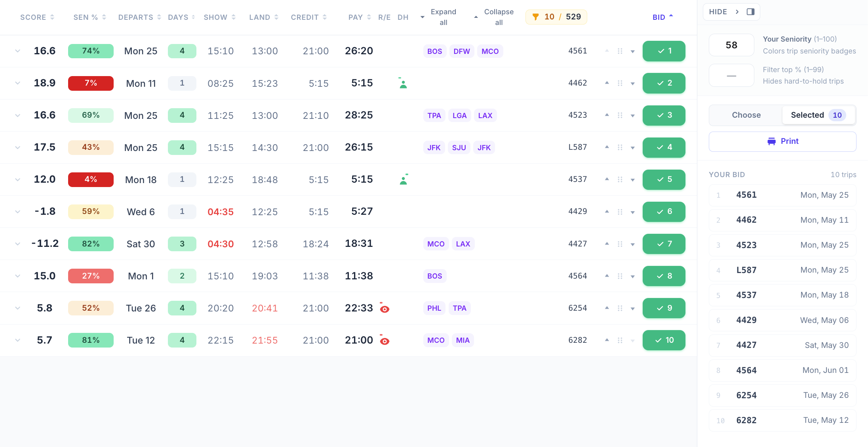Click the SJU layover tag on L587
The height and width of the screenshot is (447, 868).
click(x=459, y=147)
